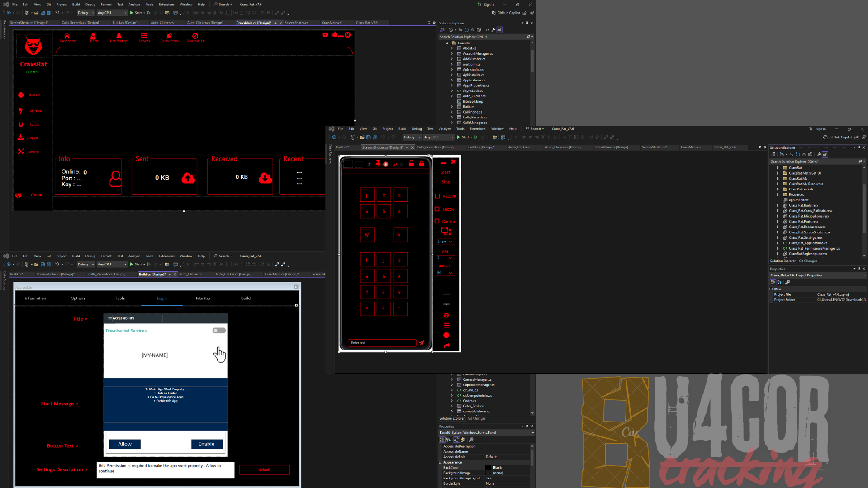
Task: Switch to the Monitor tab in App Builder
Action: coord(203,298)
